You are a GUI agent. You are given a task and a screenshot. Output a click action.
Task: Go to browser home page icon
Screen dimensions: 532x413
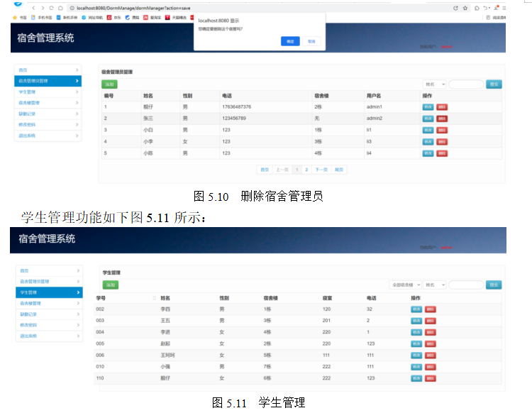pos(60,8)
